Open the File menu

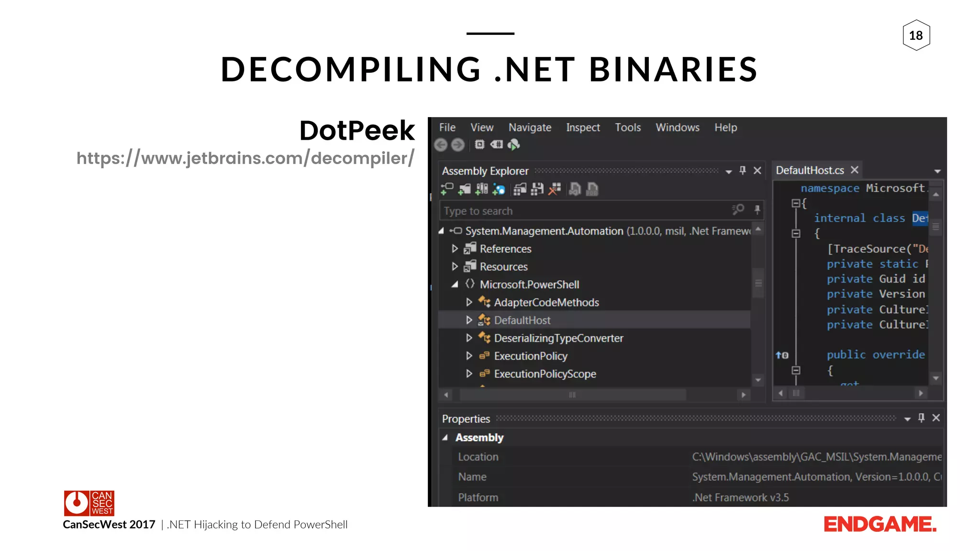point(447,127)
